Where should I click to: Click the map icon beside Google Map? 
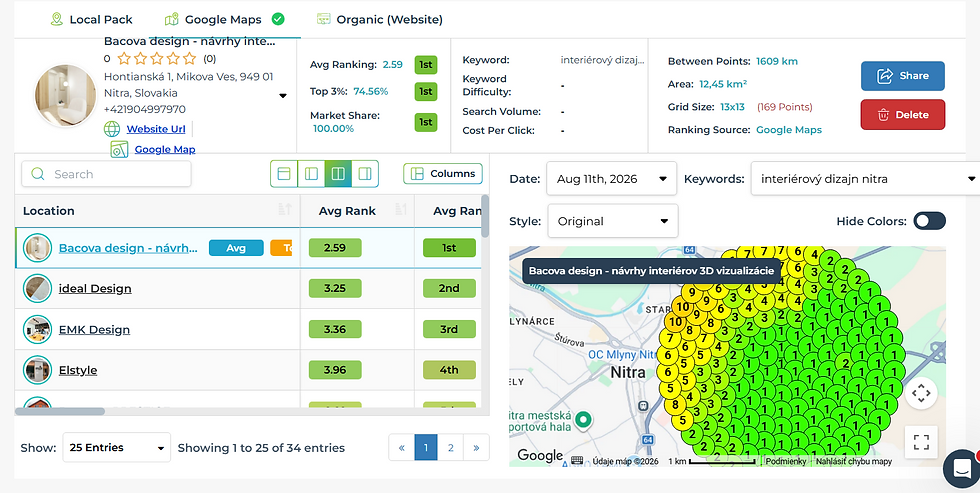(x=119, y=149)
